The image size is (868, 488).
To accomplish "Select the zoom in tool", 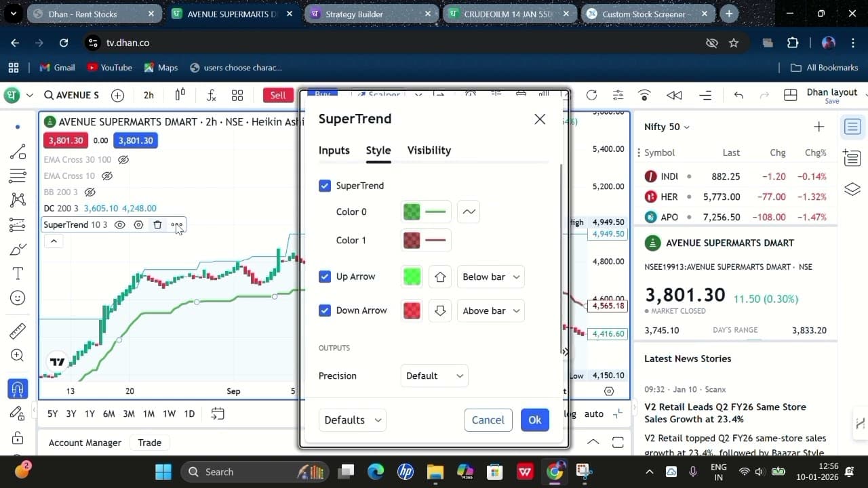I will (x=18, y=355).
